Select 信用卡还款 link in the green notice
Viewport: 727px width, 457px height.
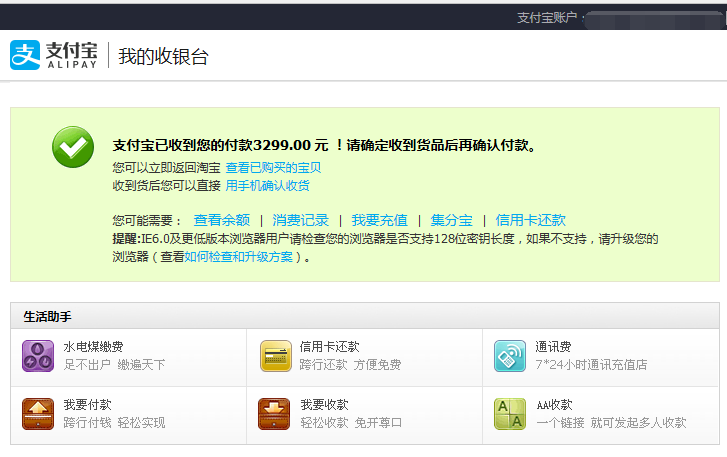click(530, 220)
